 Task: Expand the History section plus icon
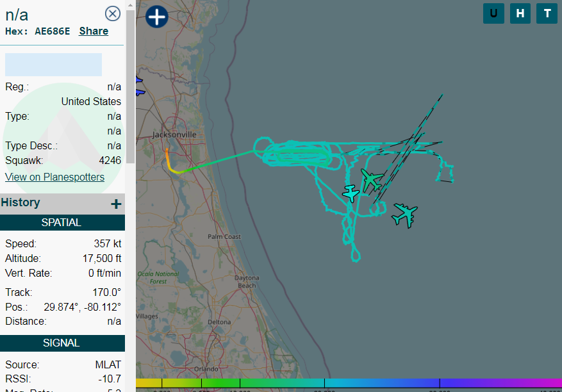coord(116,204)
